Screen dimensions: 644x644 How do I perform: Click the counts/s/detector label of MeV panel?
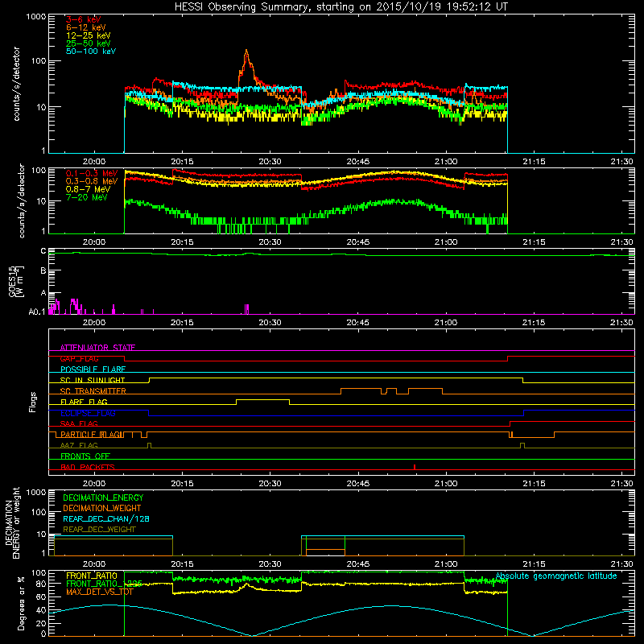pos(22,200)
